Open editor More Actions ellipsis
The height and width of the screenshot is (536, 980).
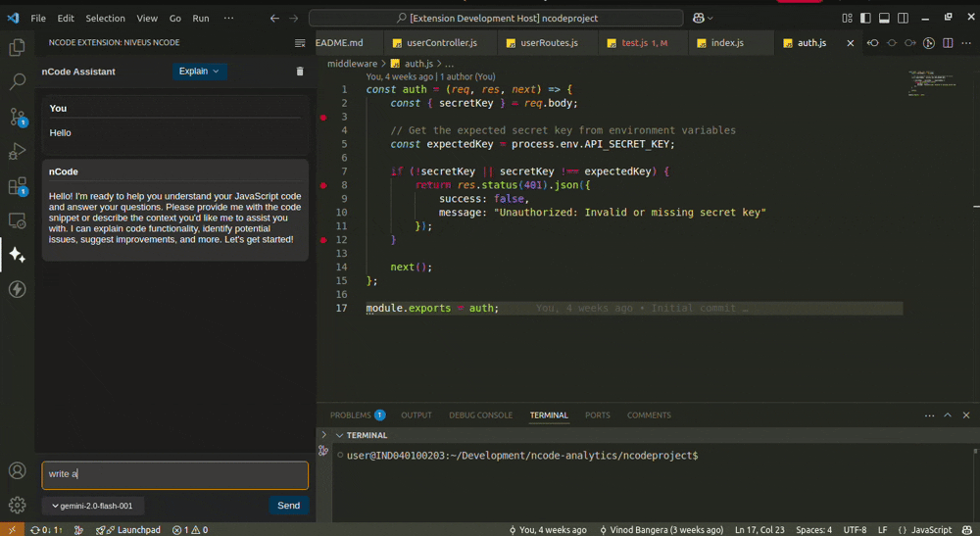pos(966,43)
